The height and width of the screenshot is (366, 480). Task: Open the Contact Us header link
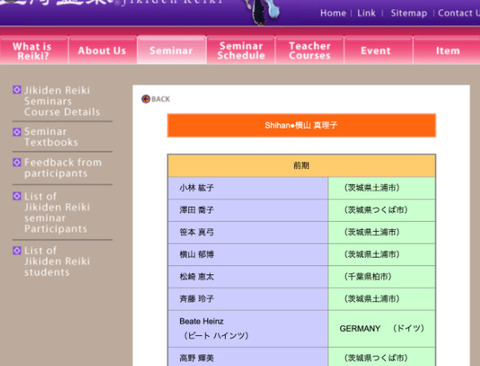pos(459,13)
